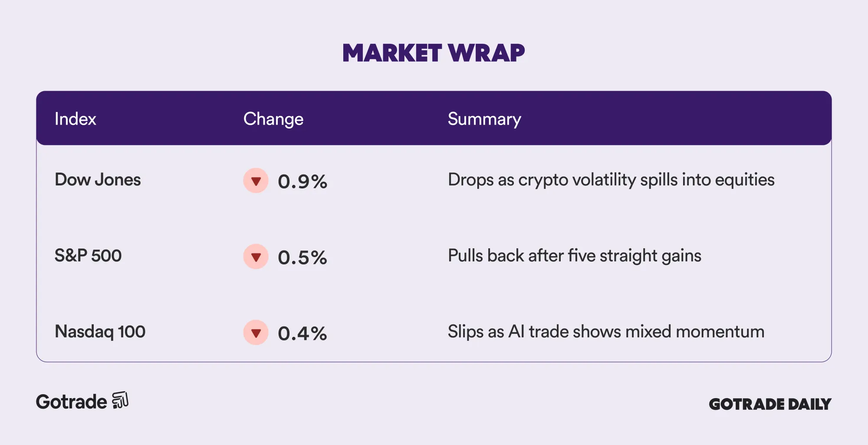This screenshot has height=445, width=868.
Task: Select the Index column header
Action: [x=75, y=119]
